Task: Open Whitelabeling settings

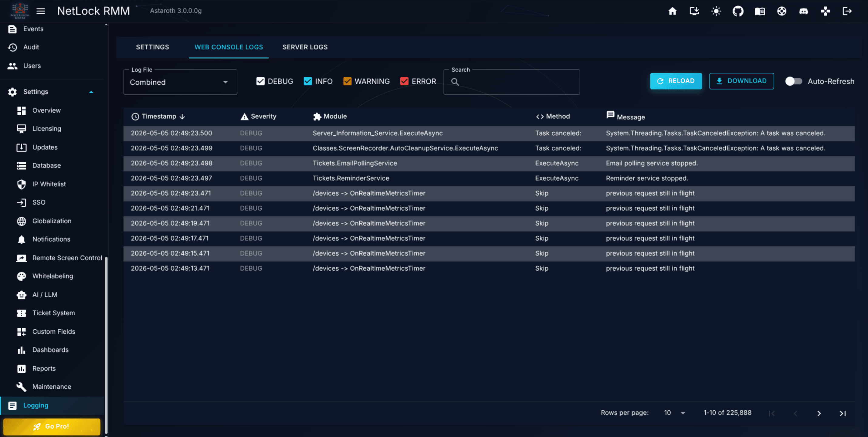Action: (52, 276)
